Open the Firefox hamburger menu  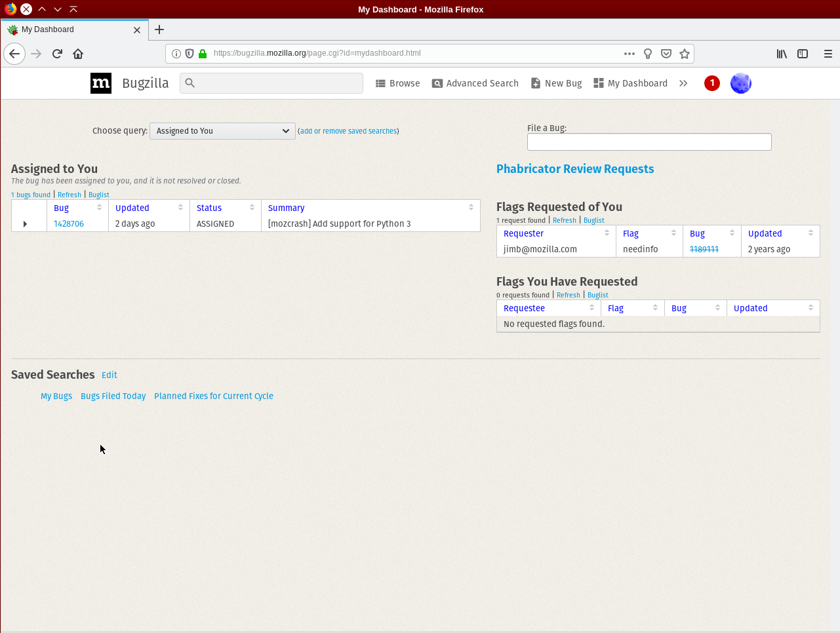point(828,54)
